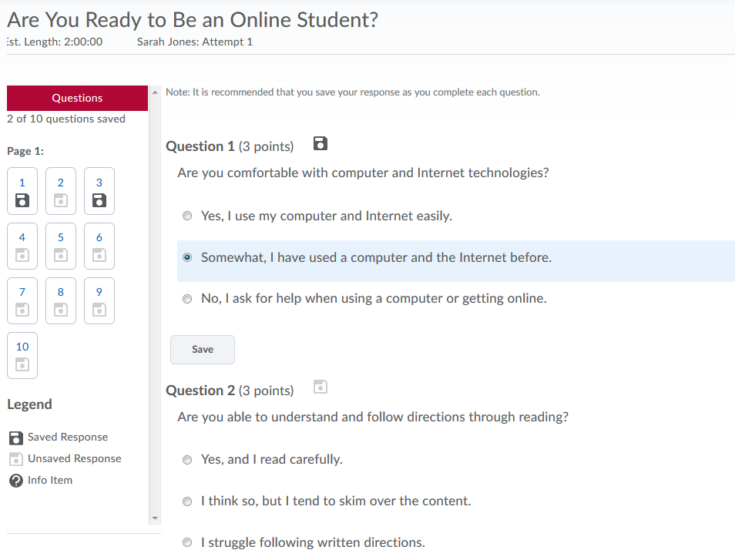Open question 7 from question grid
Screen dimensions: 735x560
[22, 301]
